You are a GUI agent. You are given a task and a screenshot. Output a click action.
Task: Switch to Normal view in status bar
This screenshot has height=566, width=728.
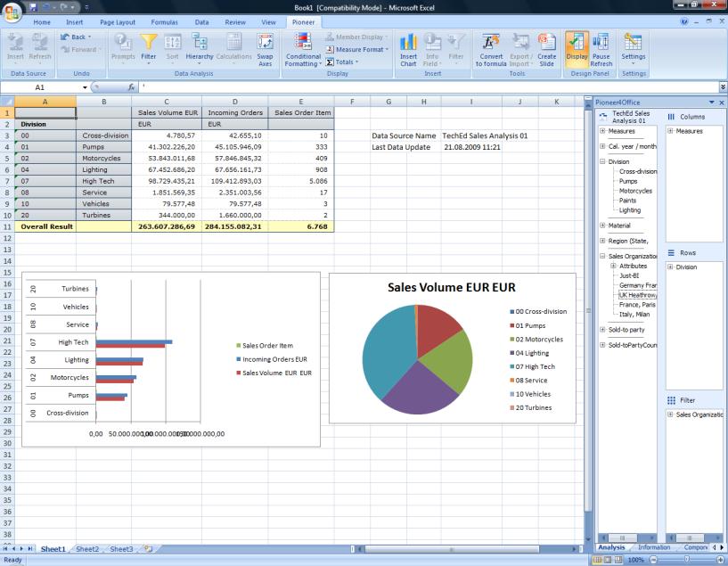pyautogui.click(x=598, y=560)
